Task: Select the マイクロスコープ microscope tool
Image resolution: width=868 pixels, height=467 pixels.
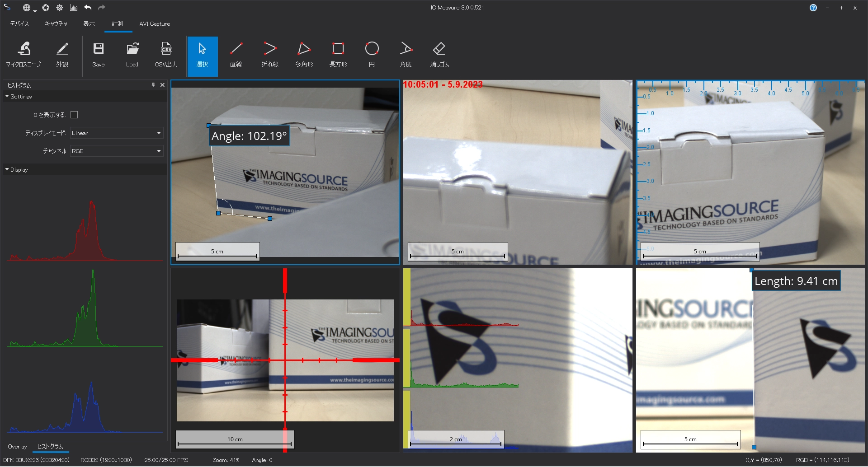Action: 24,56
